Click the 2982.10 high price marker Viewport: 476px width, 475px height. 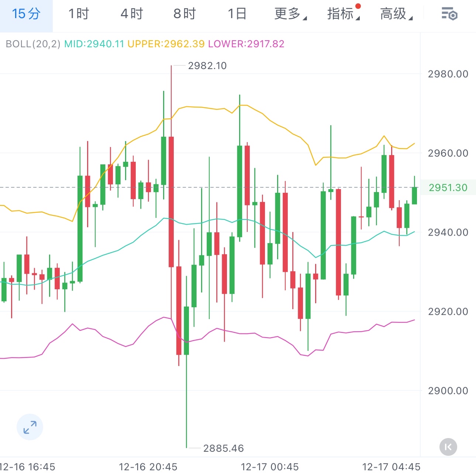click(207, 66)
